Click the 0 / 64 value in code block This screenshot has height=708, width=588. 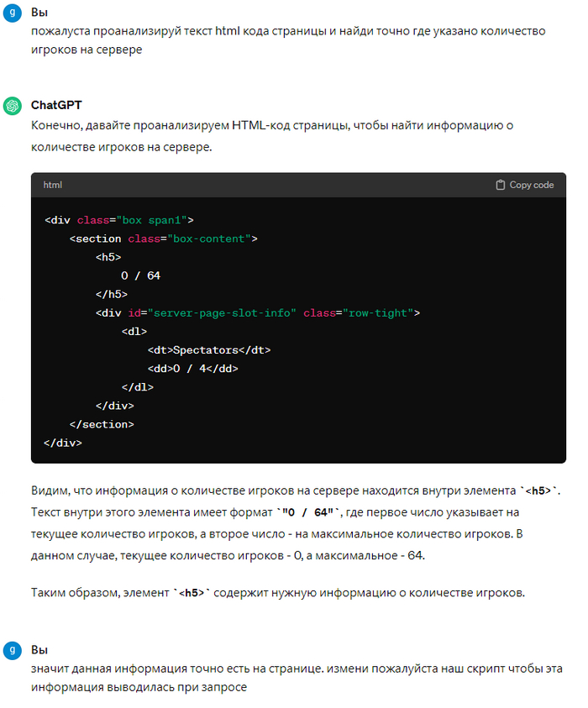(x=140, y=275)
